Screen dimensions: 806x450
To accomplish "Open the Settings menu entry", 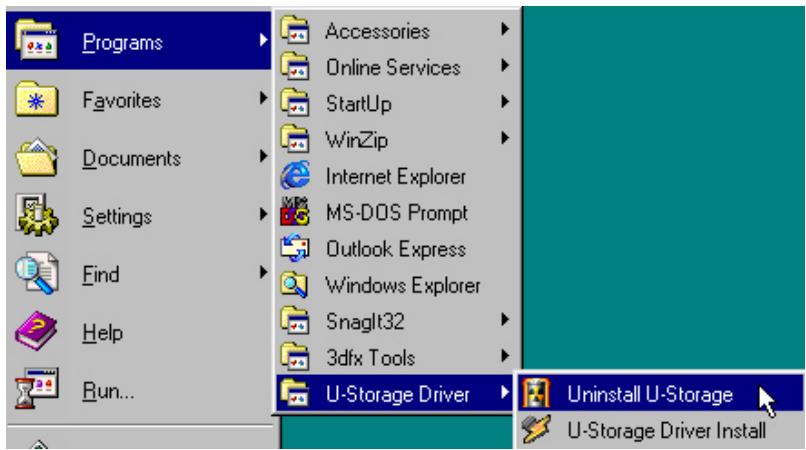I will pos(139,215).
